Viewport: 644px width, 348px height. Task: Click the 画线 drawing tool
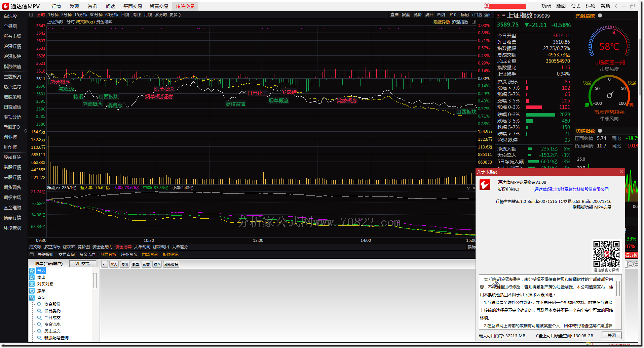(441, 15)
